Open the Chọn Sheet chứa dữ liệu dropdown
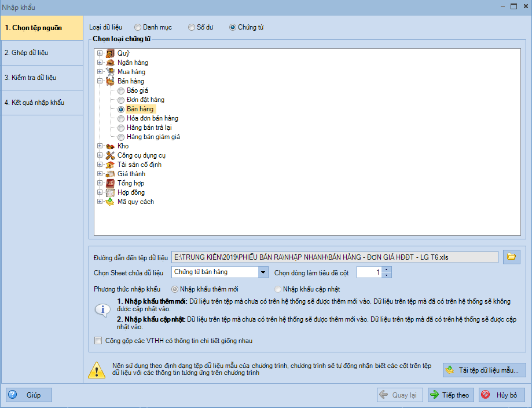Viewport: 532px width, 408px height. click(x=263, y=272)
